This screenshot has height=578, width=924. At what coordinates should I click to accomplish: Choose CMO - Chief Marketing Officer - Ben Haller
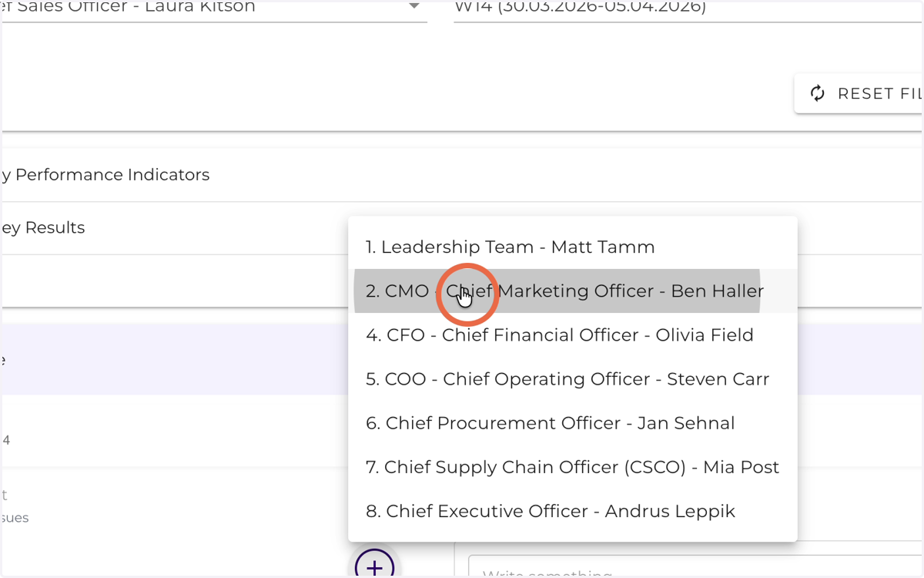[572, 291]
